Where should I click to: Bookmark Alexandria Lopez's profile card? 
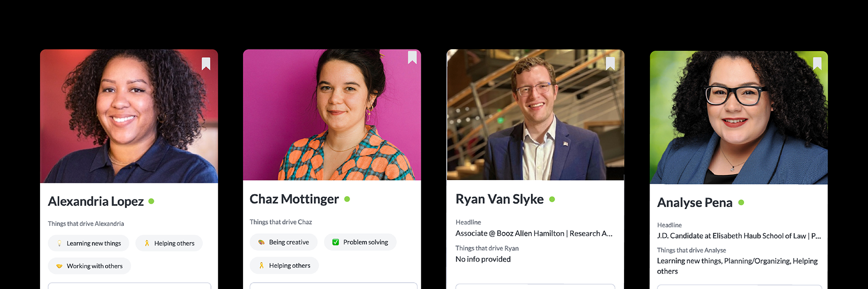[206, 64]
